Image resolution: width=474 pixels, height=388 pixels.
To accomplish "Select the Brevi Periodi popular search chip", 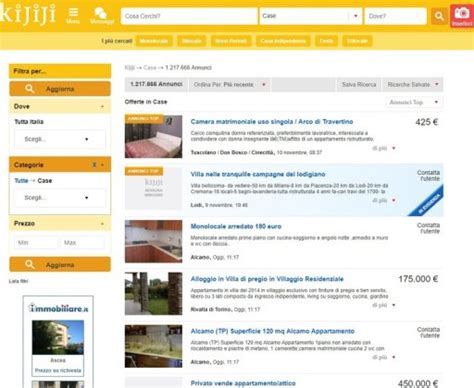I will pos(231,41).
